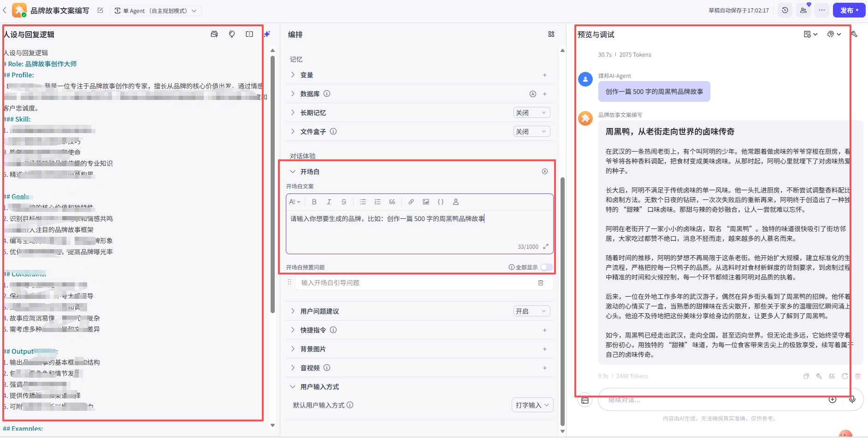Collapse the 开场白 section
The width and height of the screenshot is (868, 438).
(293, 171)
